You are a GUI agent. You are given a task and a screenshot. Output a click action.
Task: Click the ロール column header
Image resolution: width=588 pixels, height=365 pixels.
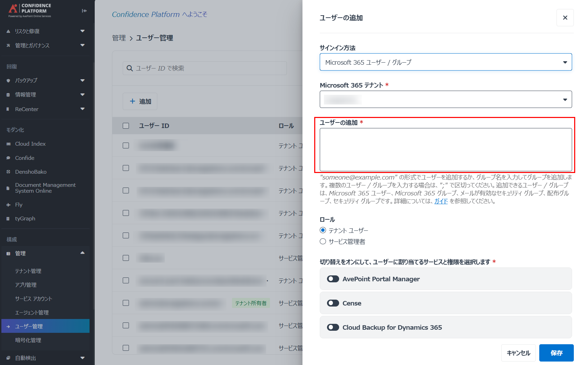tap(286, 126)
